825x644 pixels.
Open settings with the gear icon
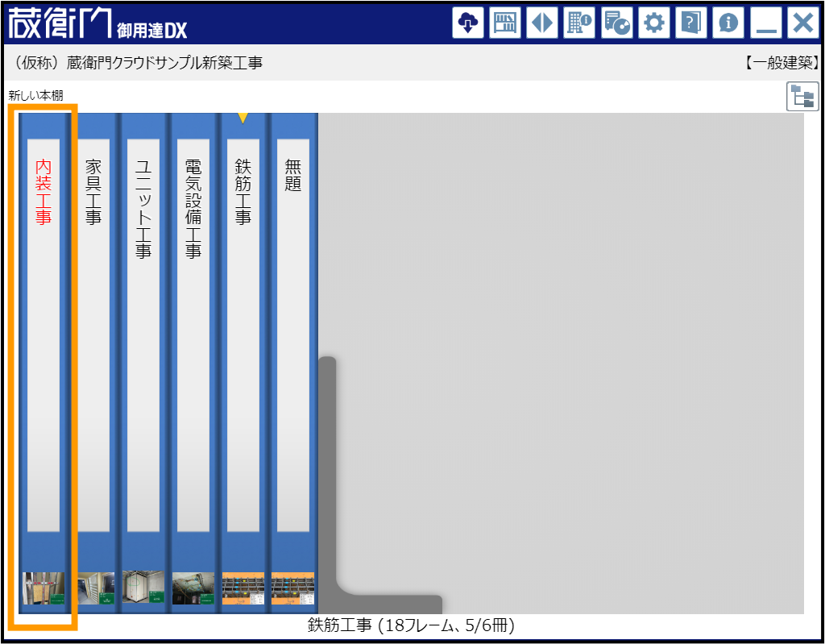pyautogui.click(x=654, y=23)
